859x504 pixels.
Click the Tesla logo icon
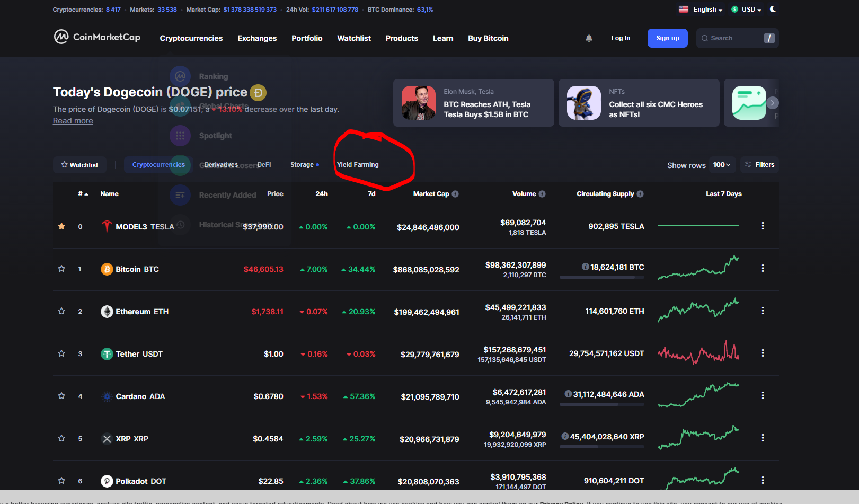(107, 226)
